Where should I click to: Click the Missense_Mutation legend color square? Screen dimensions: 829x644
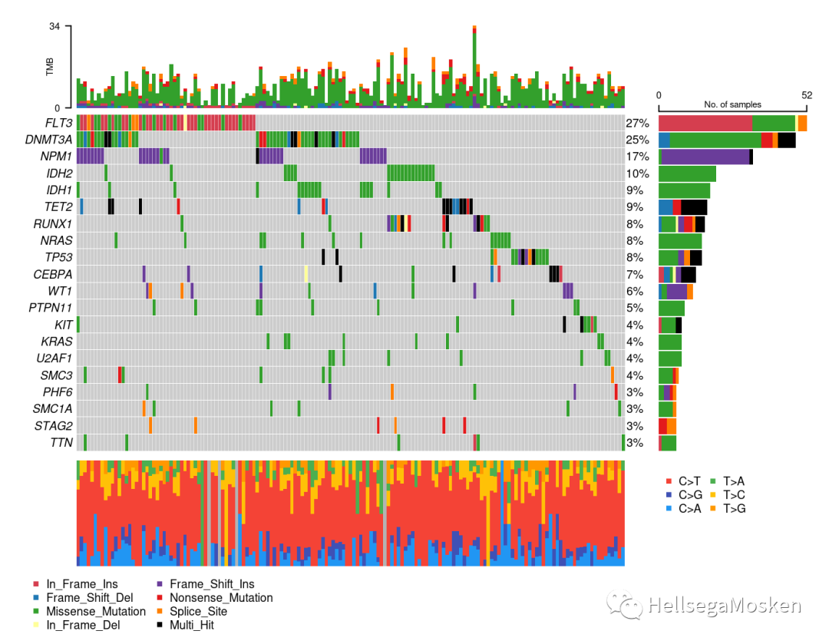click(36, 611)
